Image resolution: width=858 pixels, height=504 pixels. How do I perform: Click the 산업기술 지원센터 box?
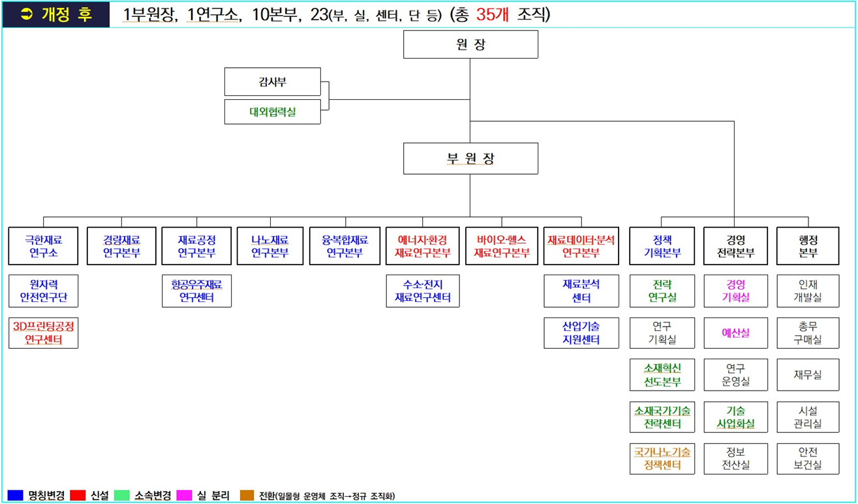[x=581, y=333]
